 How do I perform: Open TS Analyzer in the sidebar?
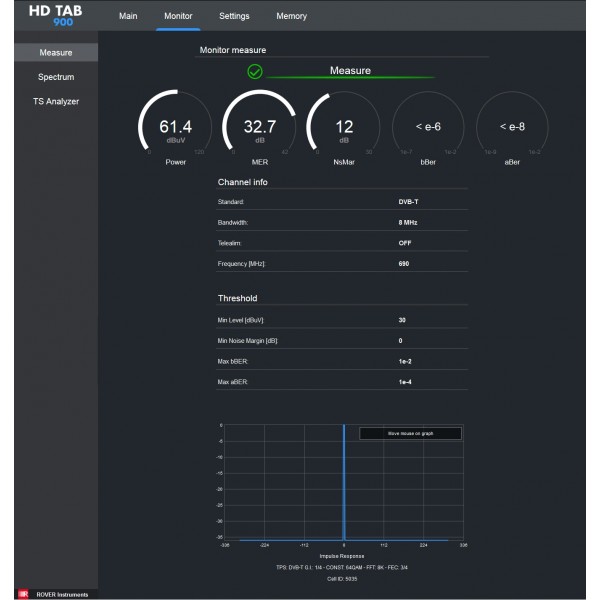point(56,101)
